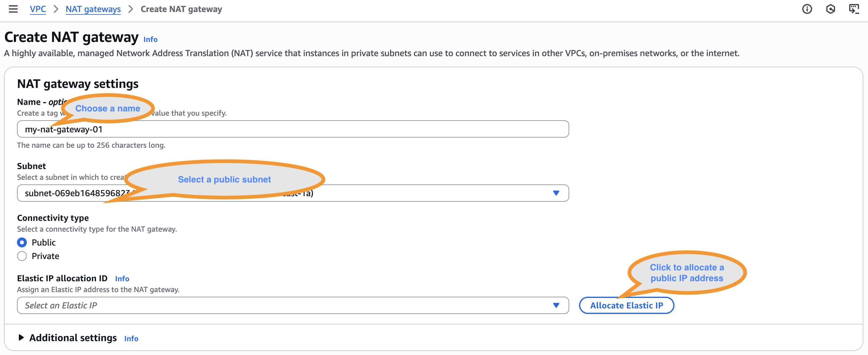Click the NAT gateway name input field
The image size is (868, 355).
click(x=293, y=129)
